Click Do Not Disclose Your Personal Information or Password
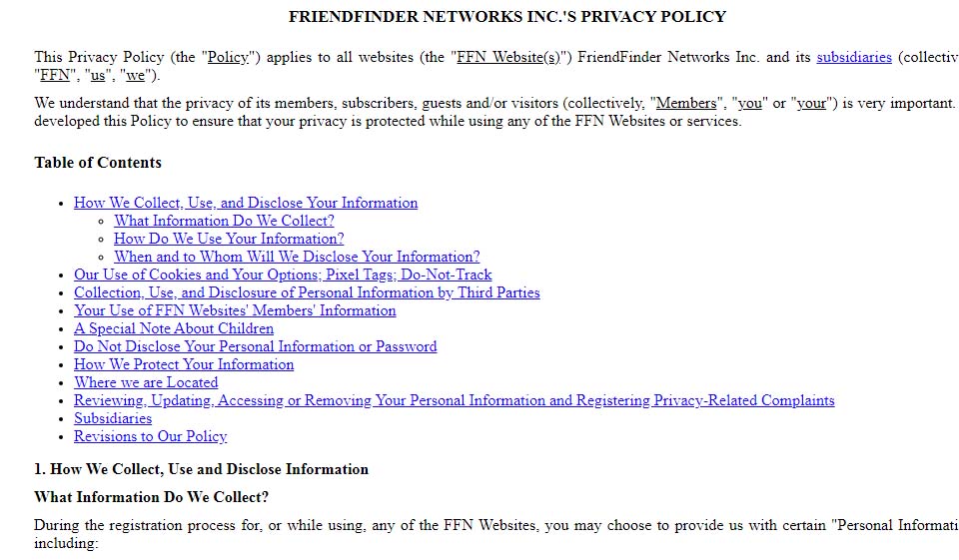This screenshot has height=560, width=959. click(255, 346)
